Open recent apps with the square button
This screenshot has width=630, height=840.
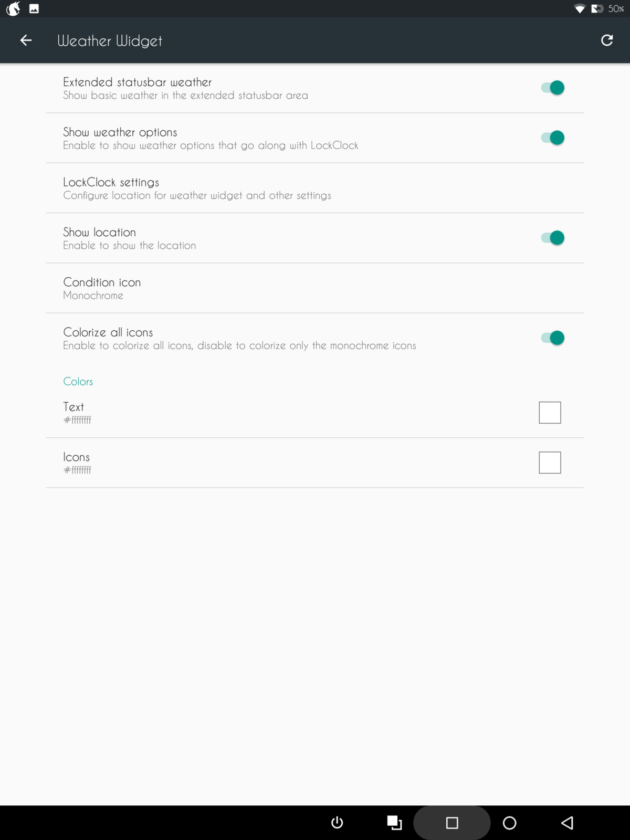[452, 822]
